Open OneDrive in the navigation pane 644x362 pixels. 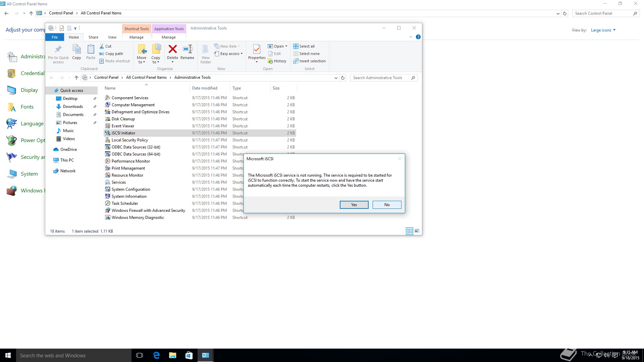(x=68, y=149)
